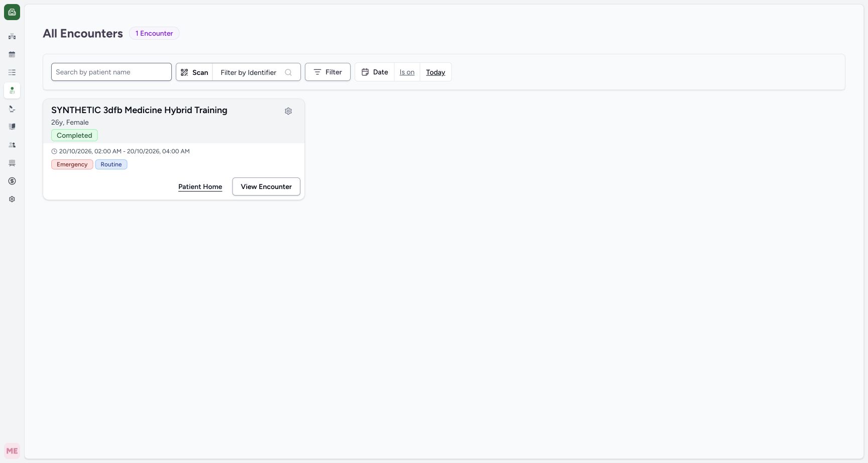Screen dimensions: 868x463
Task: Select the highlighted patient encounters sidebar icon
Action: [x=12, y=90]
